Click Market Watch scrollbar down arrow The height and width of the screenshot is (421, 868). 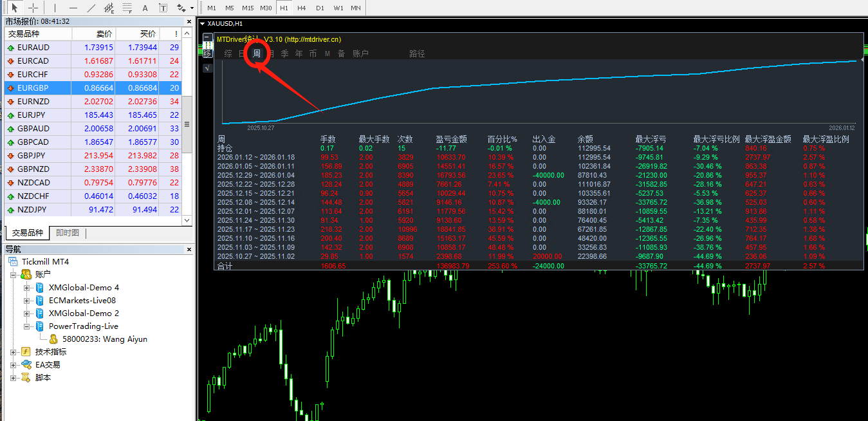[x=187, y=220]
